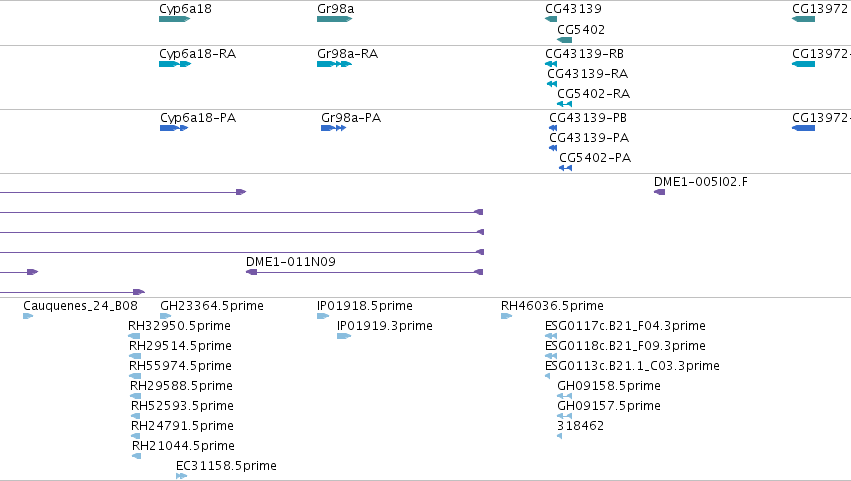851x481 pixels.
Task: Click the DME1-011N09 left end marker
Action: coord(251,272)
